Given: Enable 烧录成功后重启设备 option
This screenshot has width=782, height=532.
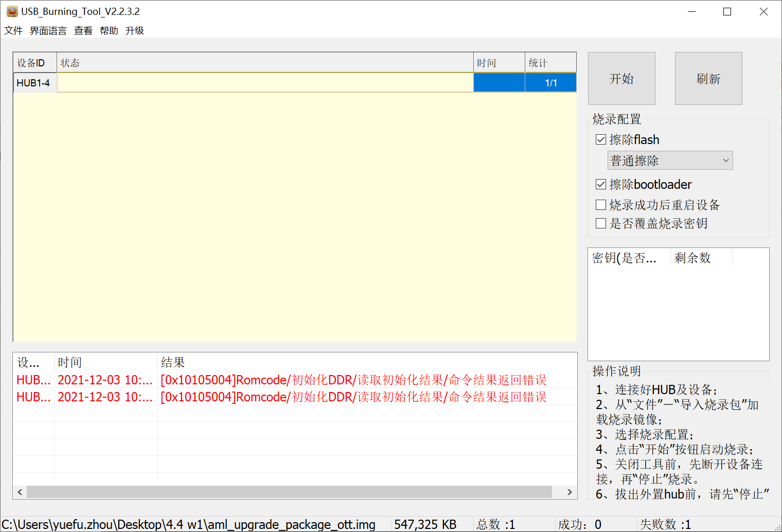Looking at the screenshot, I should 600,204.
